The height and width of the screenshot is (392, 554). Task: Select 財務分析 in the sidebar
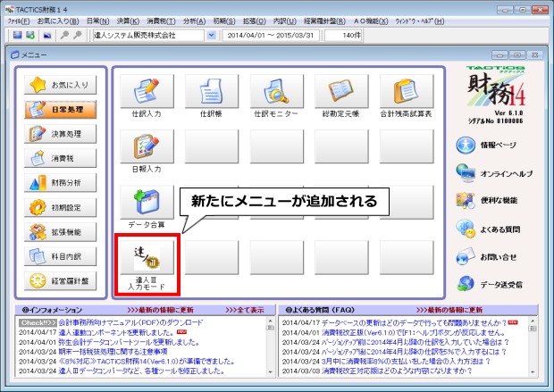tap(61, 183)
